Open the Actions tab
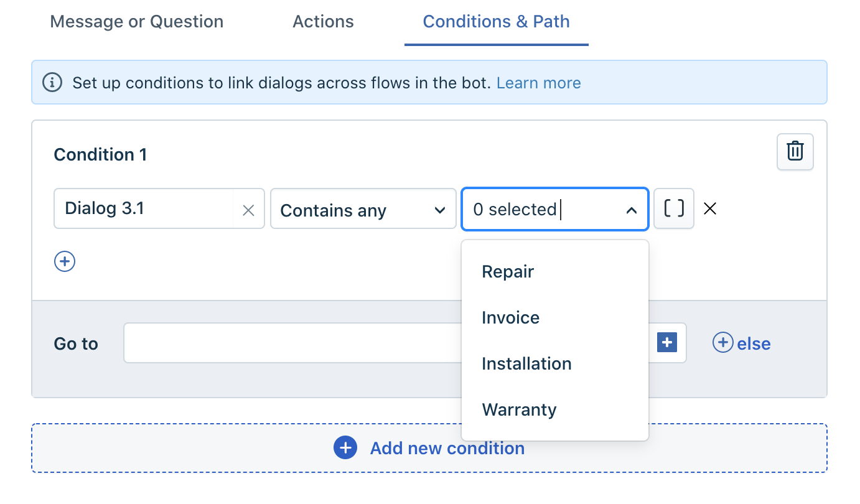This screenshot has height=504, width=860. click(x=323, y=22)
